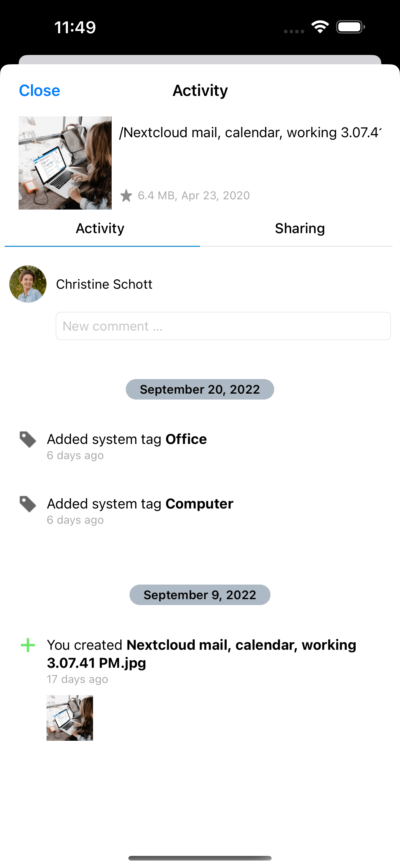Click the tag icon beside Computer
This screenshot has height=868, width=400.
click(x=28, y=504)
